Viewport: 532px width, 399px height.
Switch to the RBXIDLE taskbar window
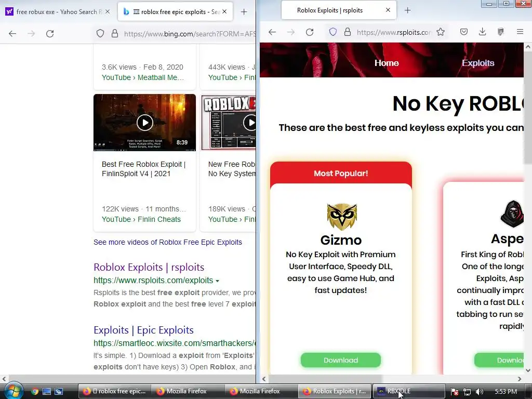(x=408, y=391)
